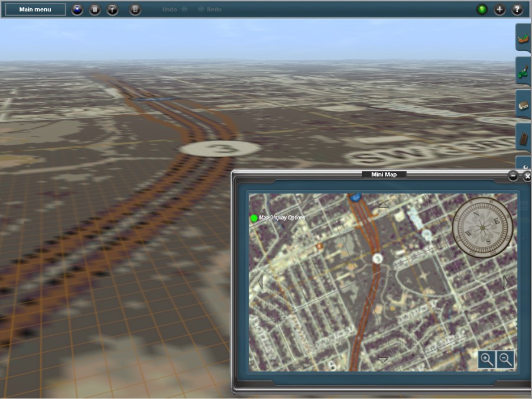Click the Main menu button
The image size is (532, 399).
(35, 9)
